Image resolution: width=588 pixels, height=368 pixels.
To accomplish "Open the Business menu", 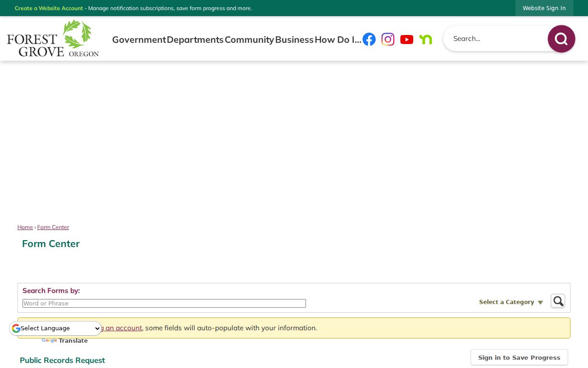I will pos(294,40).
